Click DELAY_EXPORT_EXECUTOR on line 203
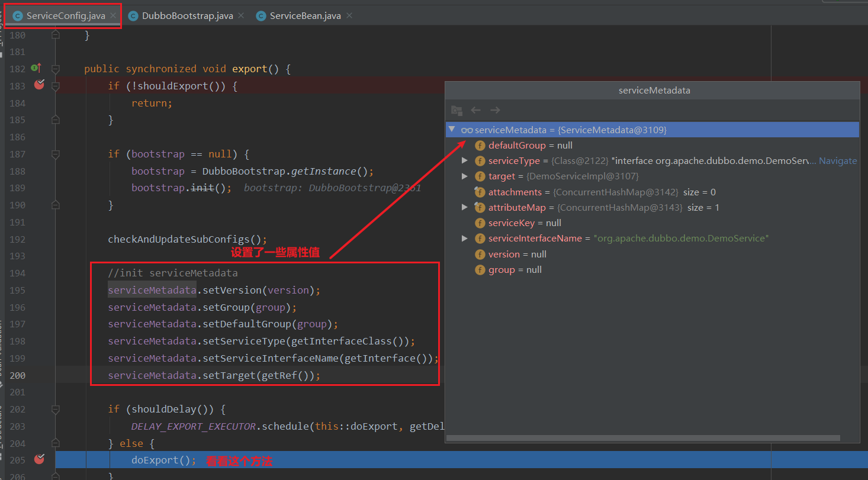 coord(194,426)
